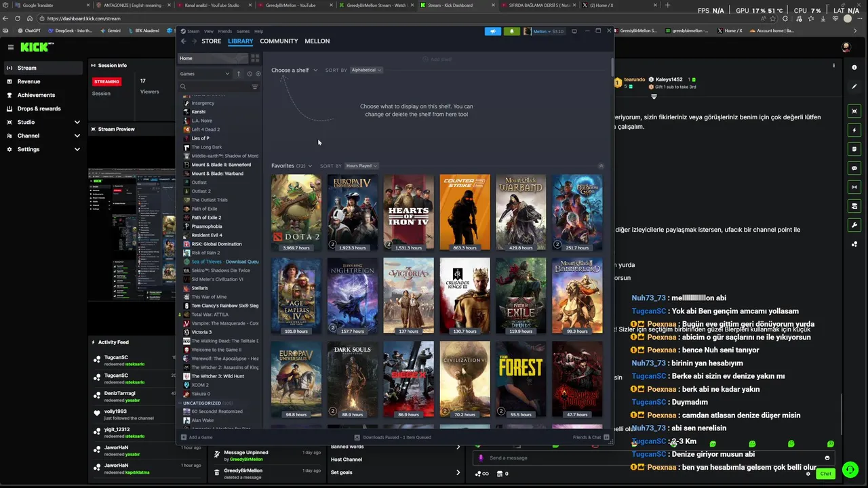The height and width of the screenshot is (488, 868).
Task: Click the Steam forward navigation arrow
Action: (x=194, y=41)
